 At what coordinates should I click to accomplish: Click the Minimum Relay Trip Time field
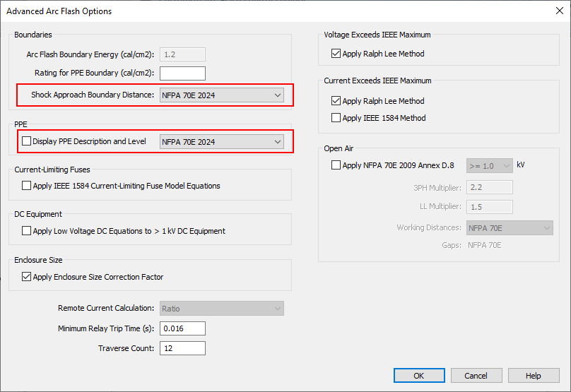coord(182,328)
